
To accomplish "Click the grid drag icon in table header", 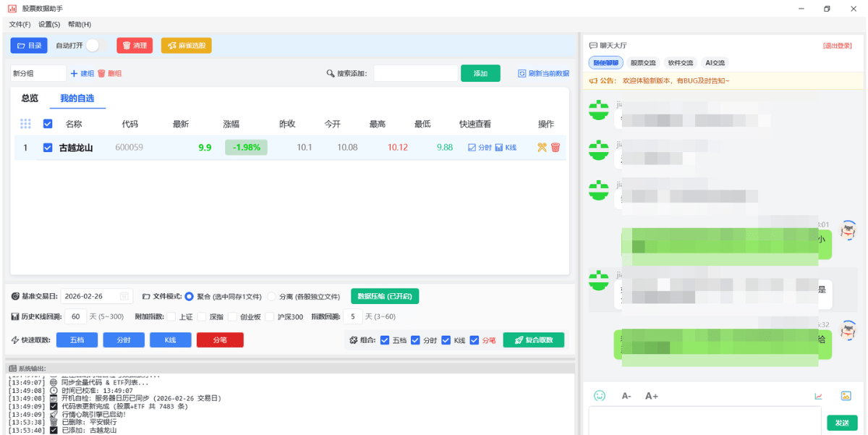I will [x=26, y=124].
